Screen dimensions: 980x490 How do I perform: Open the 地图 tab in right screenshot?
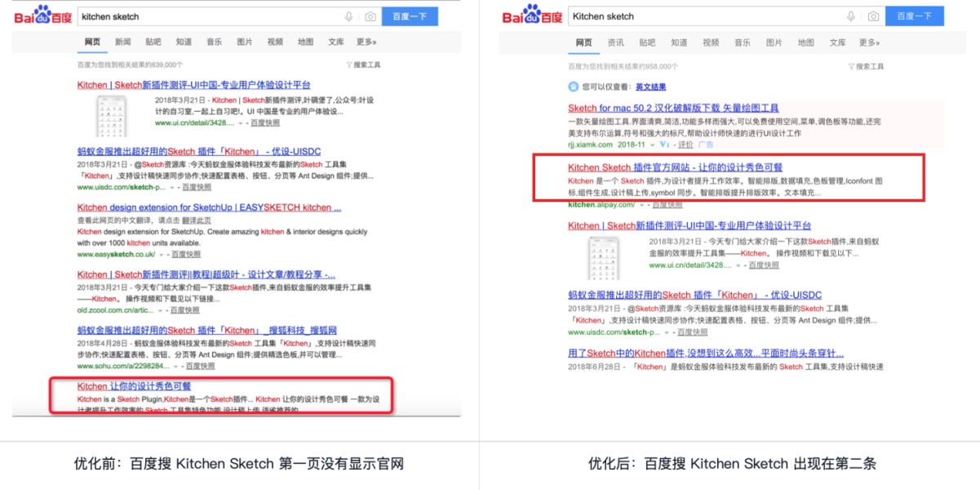[806, 42]
